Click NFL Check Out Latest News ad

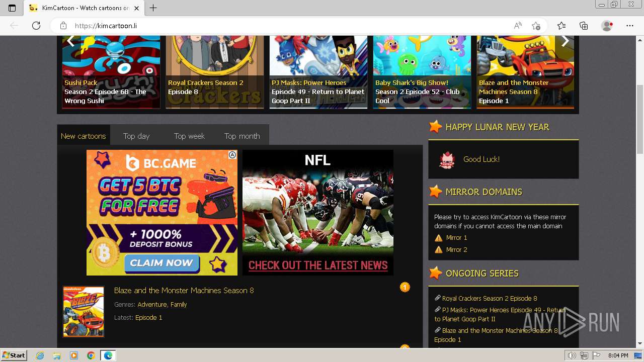click(318, 213)
